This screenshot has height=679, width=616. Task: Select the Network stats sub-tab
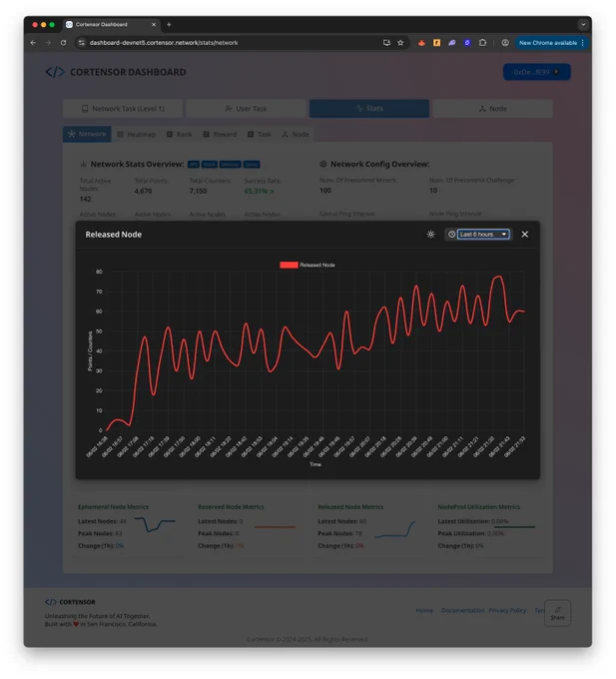pos(87,134)
